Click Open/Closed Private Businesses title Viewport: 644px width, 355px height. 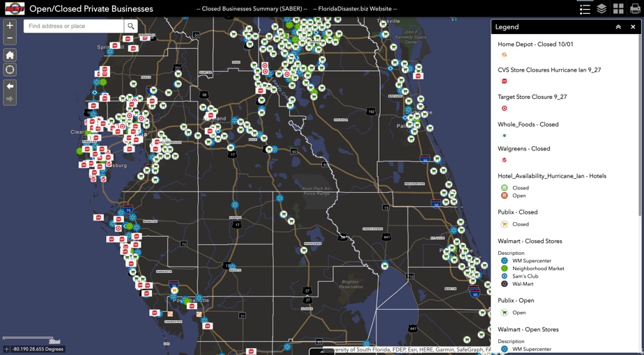coord(91,8)
